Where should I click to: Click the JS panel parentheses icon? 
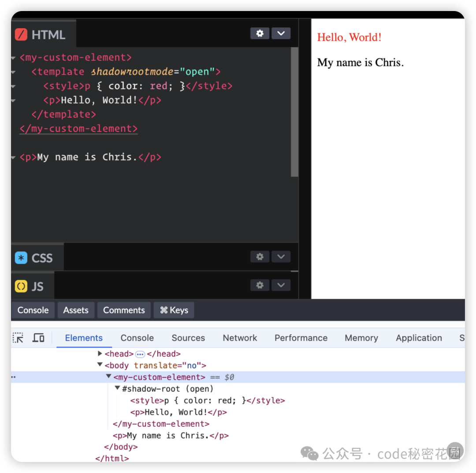(x=21, y=287)
